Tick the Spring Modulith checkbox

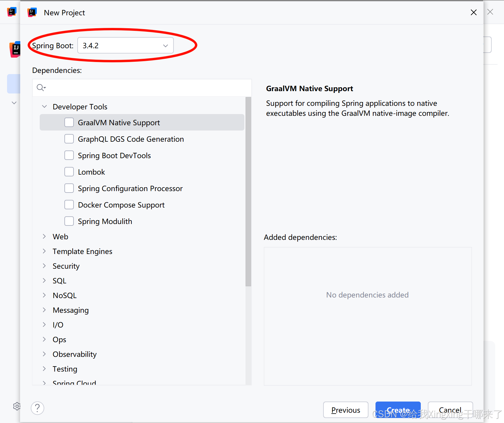69,221
